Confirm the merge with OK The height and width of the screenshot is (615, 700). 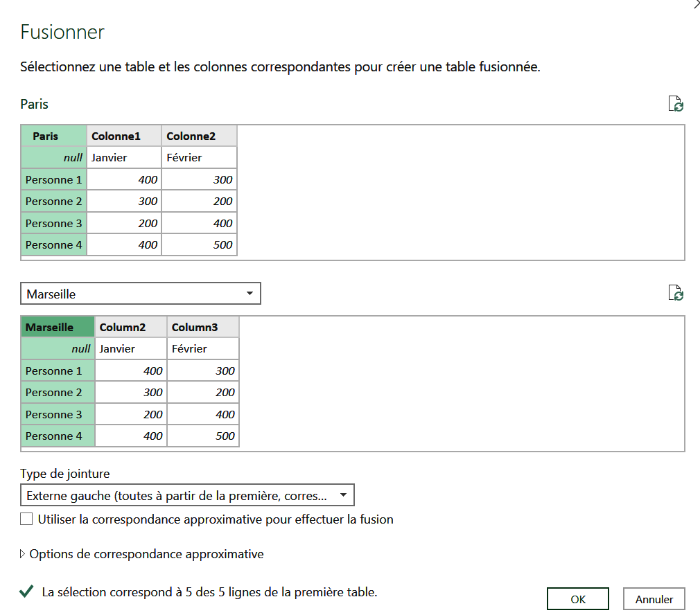point(578,598)
